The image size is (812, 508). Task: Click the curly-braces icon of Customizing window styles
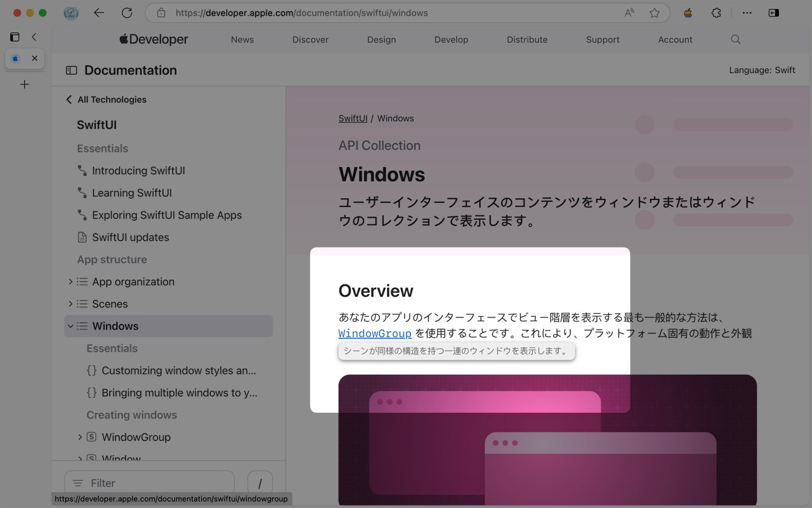[91, 370]
